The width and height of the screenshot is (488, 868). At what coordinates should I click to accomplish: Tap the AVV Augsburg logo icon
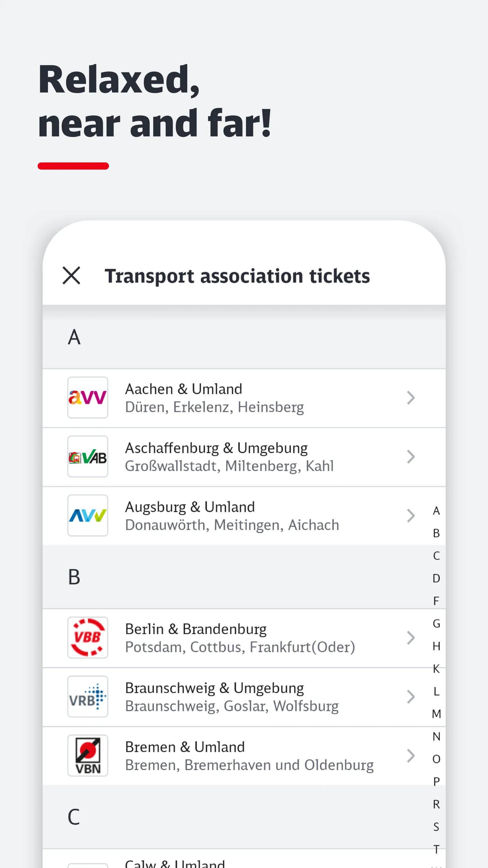click(x=87, y=516)
